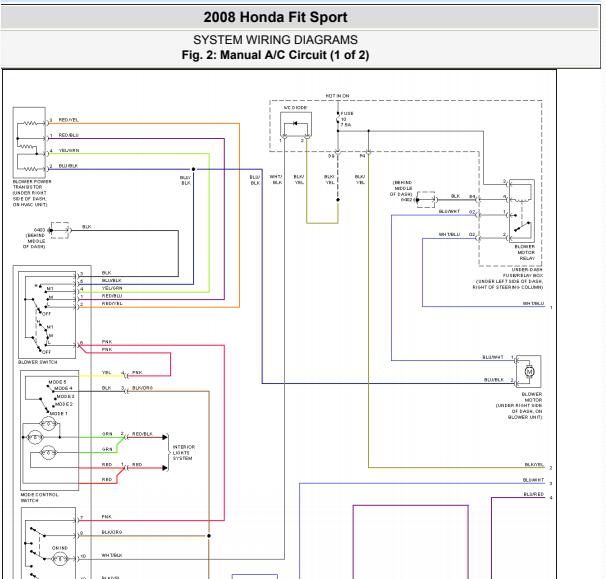Click the BLK/ORG label next to the mode switch BLK wire

click(142, 388)
